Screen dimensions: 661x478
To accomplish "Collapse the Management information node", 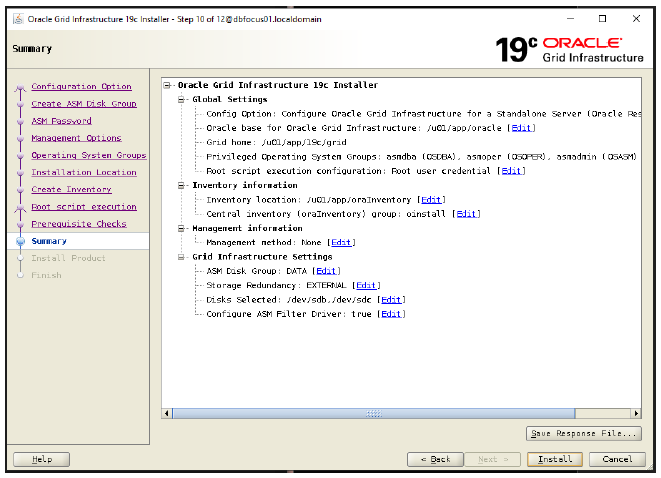I will 181,228.
